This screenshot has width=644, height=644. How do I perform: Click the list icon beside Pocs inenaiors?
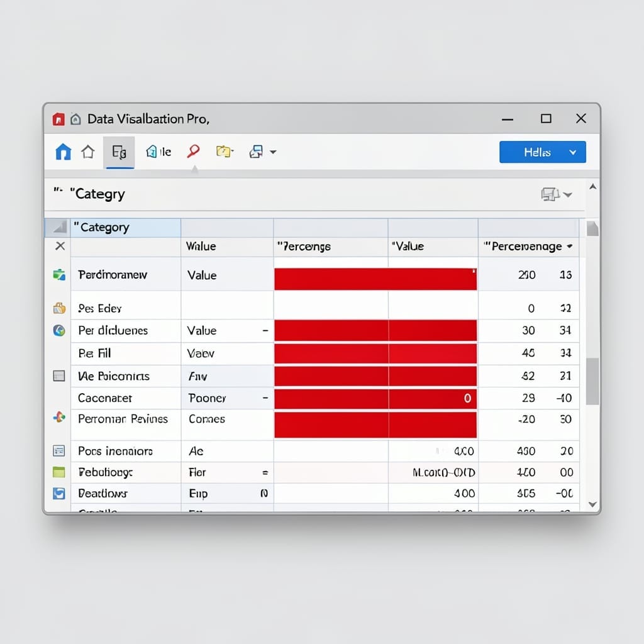click(59, 451)
